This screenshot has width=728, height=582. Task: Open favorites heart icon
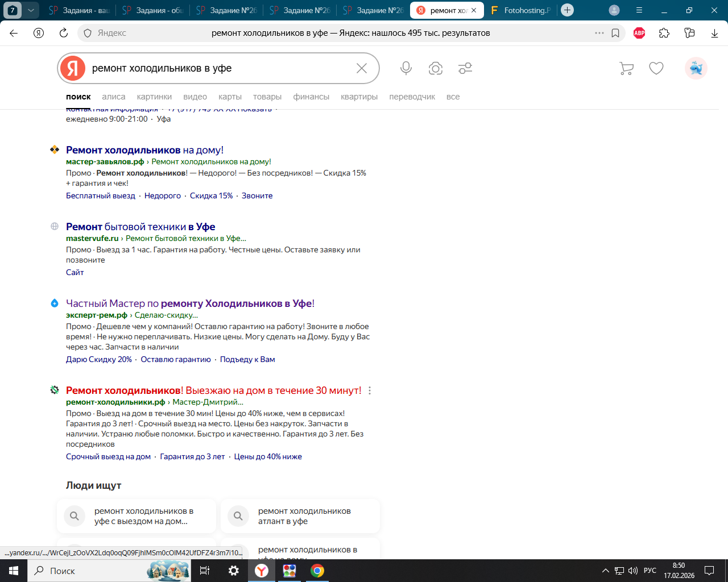[x=656, y=68]
